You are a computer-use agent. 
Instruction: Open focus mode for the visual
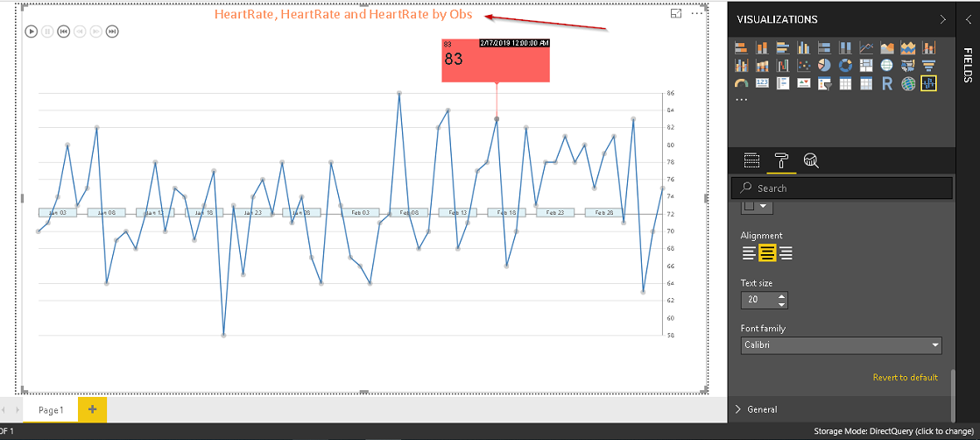[676, 13]
